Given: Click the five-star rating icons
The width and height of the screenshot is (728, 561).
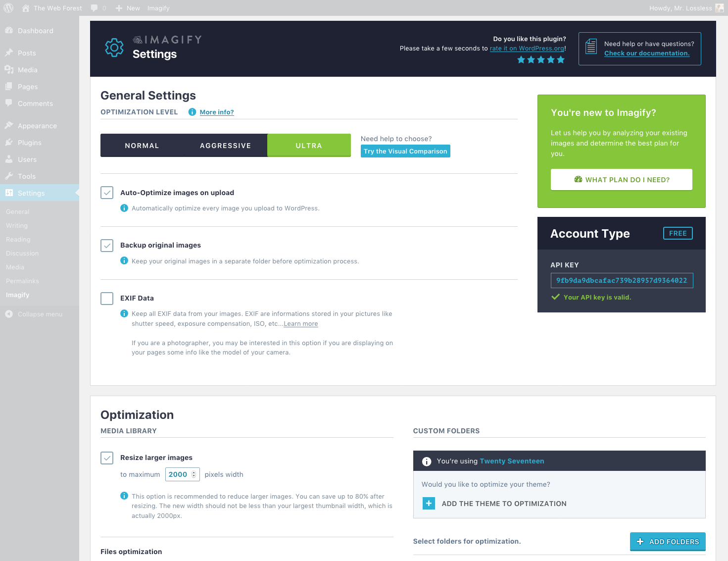Looking at the screenshot, I should [x=541, y=59].
